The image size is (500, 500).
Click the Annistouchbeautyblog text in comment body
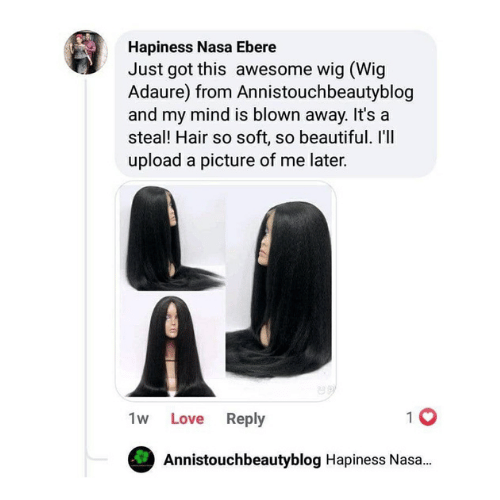coord(325,92)
